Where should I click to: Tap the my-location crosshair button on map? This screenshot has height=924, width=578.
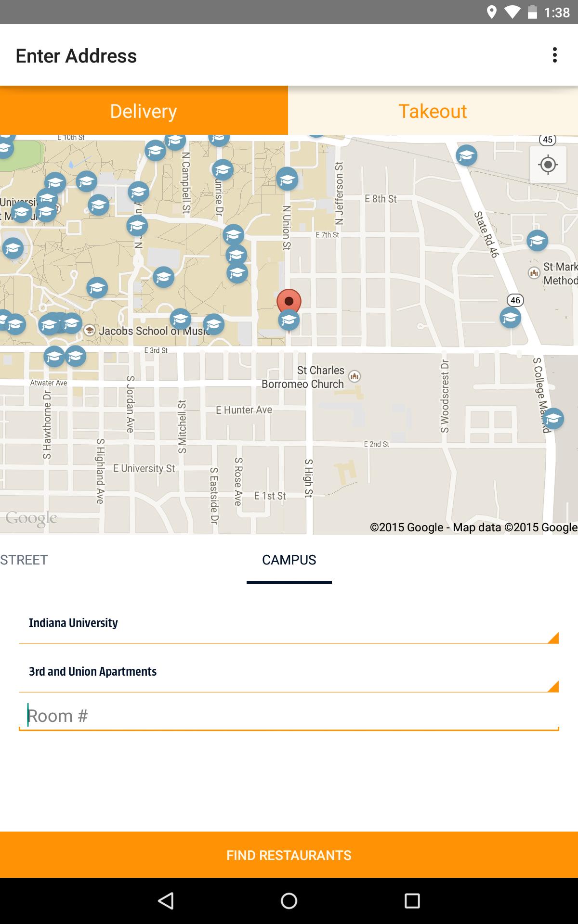[548, 165]
